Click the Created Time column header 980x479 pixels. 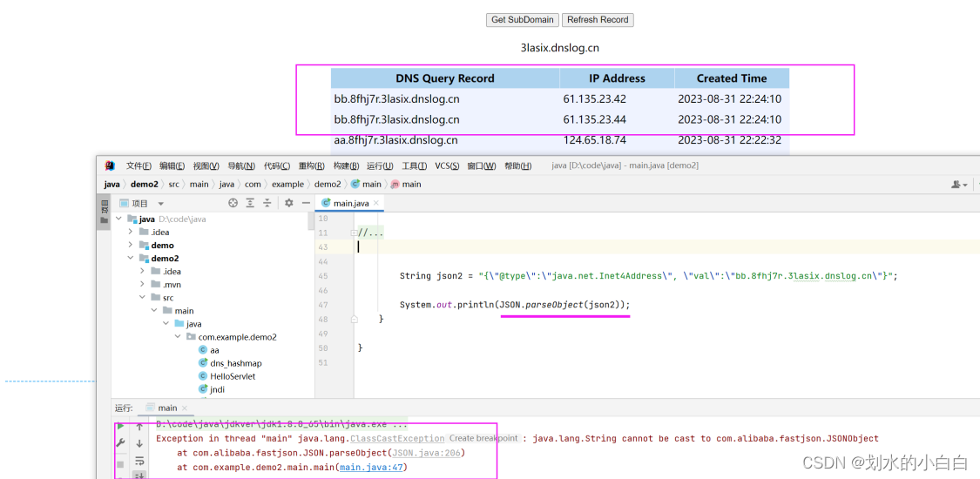click(732, 78)
